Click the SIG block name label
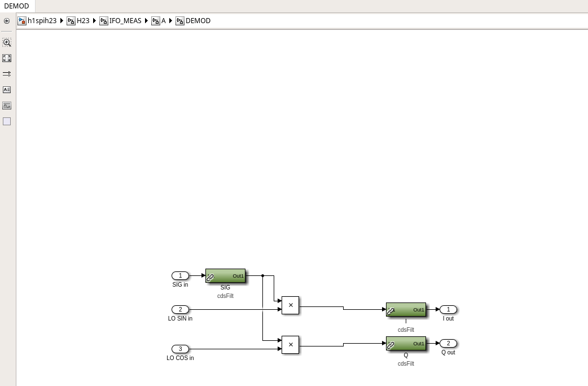 (225, 287)
